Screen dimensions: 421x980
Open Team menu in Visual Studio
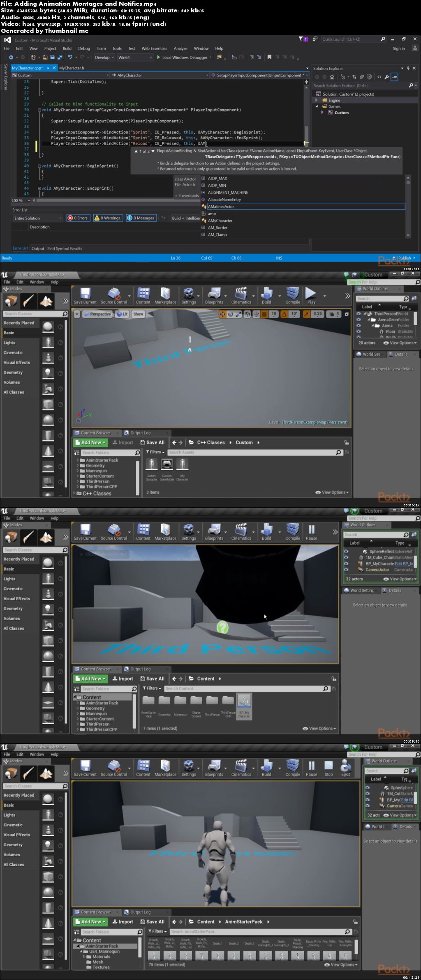point(101,48)
